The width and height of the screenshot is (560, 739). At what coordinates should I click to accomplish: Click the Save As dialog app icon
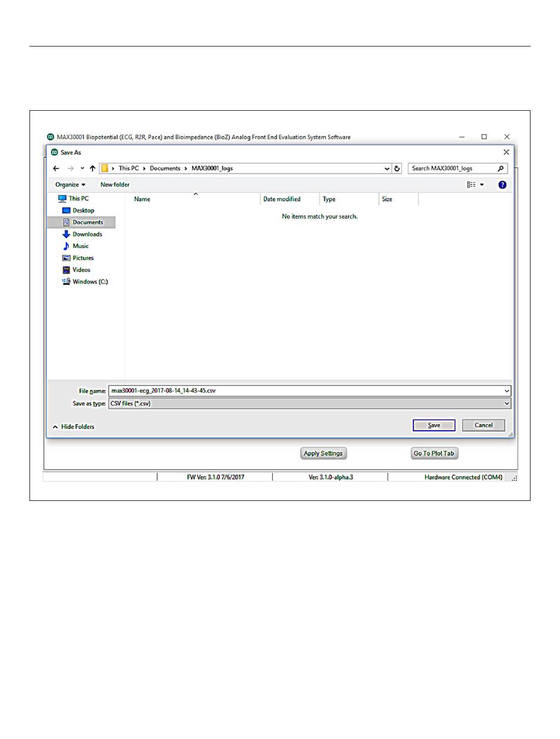tap(54, 152)
